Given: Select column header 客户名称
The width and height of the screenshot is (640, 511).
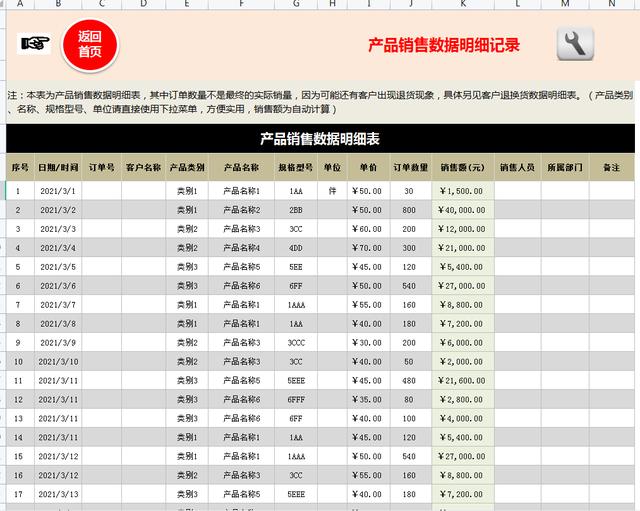Looking at the screenshot, I should pyautogui.click(x=143, y=167).
